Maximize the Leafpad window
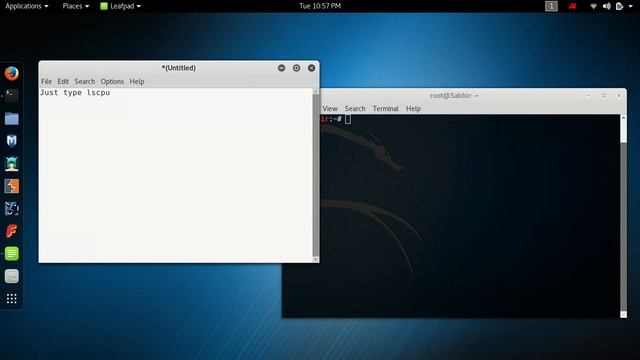Viewport: 640px width, 360px height. [x=296, y=68]
